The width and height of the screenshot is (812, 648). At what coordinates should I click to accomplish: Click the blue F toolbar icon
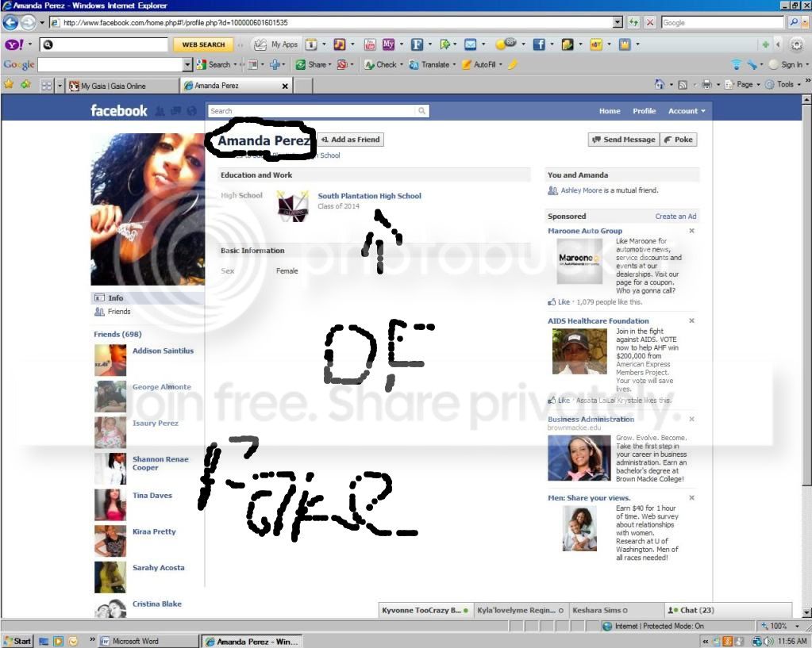click(x=417, y=44)
